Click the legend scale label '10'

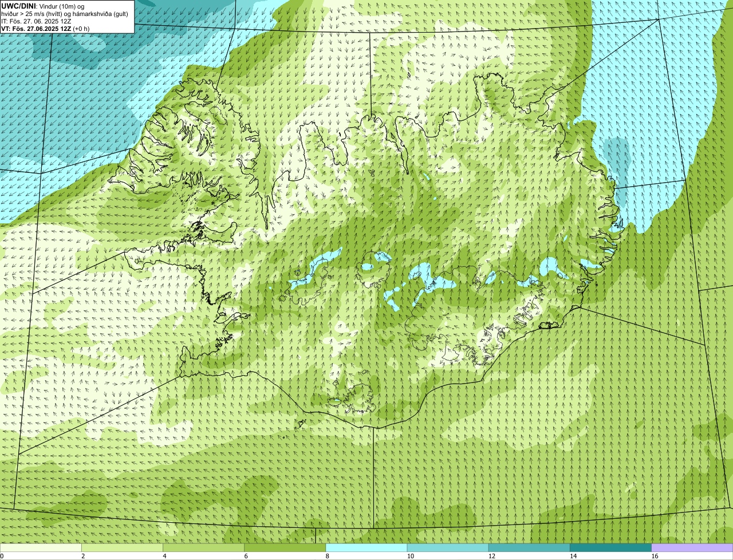coord(411,556)
